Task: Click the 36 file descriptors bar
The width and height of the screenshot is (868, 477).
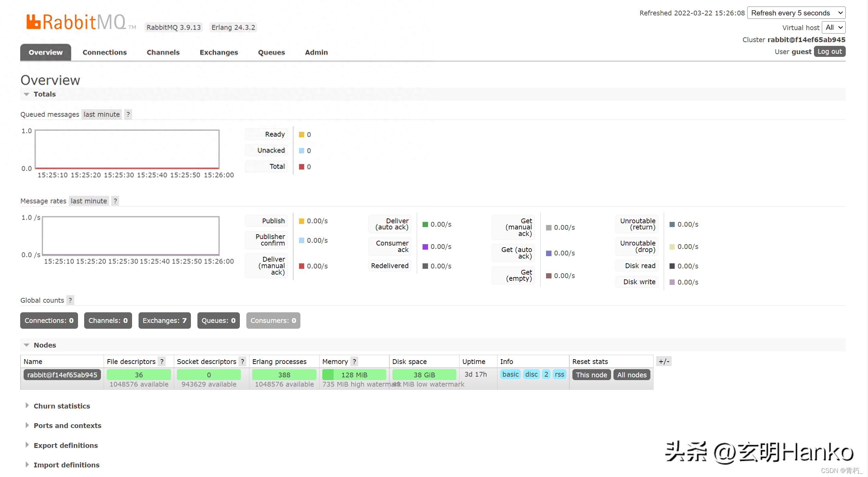Action: click(139, 375)
